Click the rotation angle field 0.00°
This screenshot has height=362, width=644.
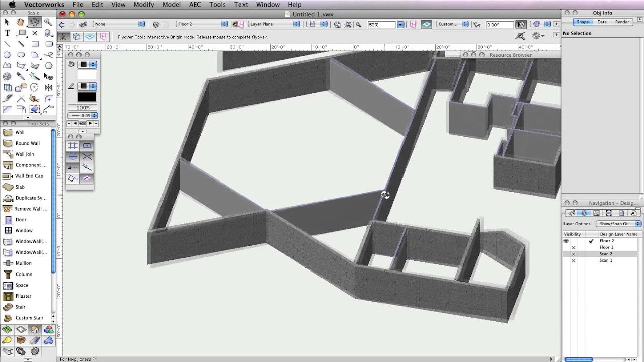[x=499, y=24]
